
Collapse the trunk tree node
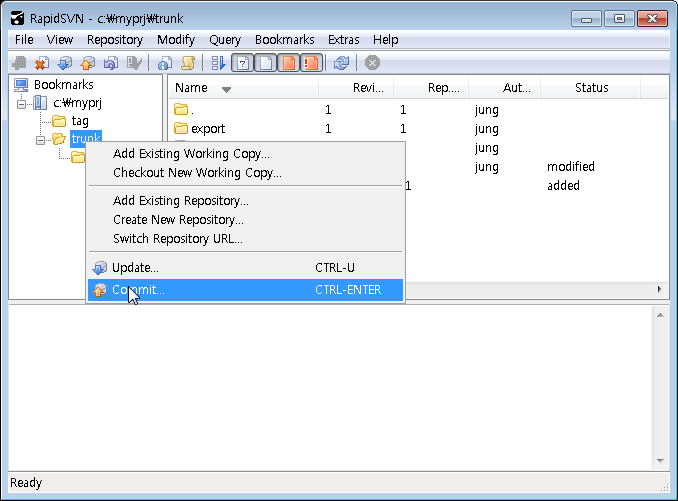40,140
